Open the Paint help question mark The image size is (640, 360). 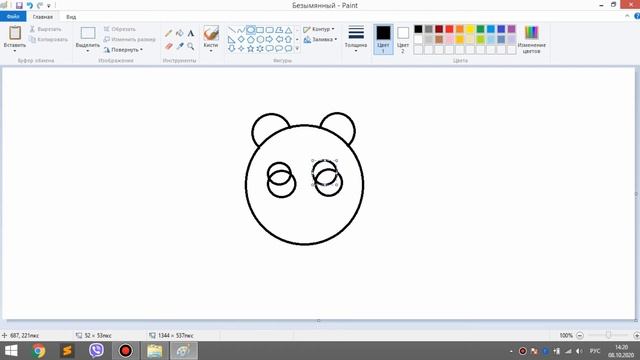(637, 16)
